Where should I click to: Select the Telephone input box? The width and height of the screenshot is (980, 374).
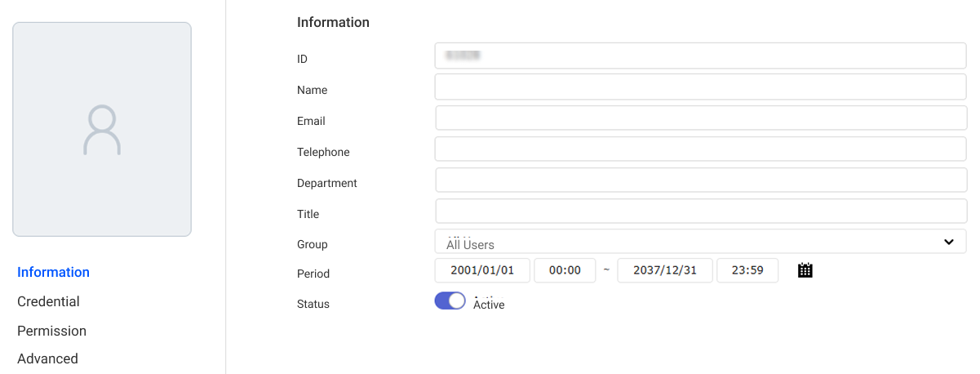pyautogui.click(x=700, y=149)
